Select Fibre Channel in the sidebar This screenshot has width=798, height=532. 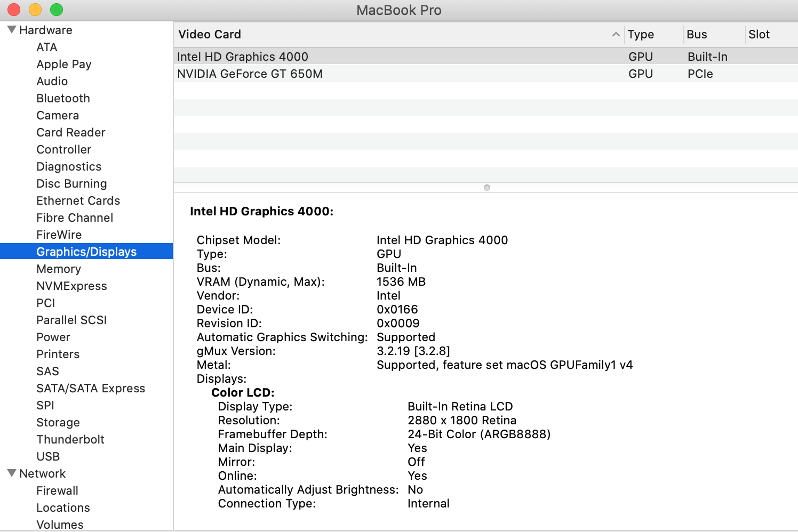75,217
